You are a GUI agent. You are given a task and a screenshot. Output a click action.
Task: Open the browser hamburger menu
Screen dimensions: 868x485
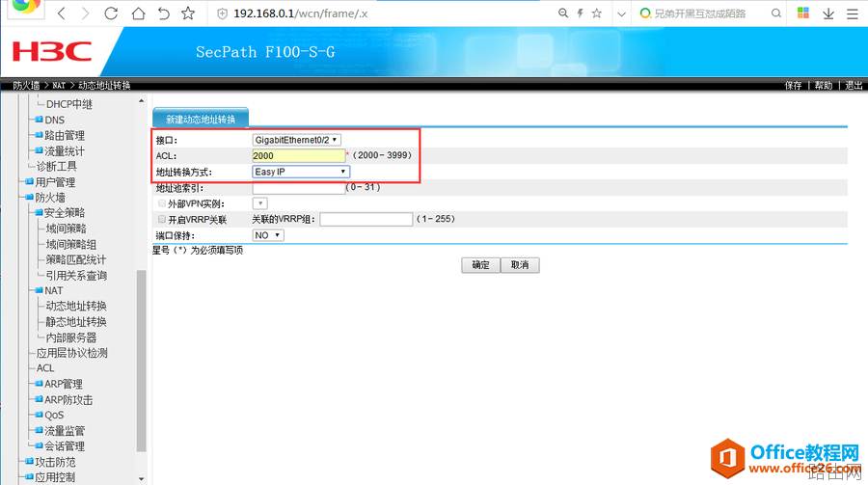tap(853, 13)
